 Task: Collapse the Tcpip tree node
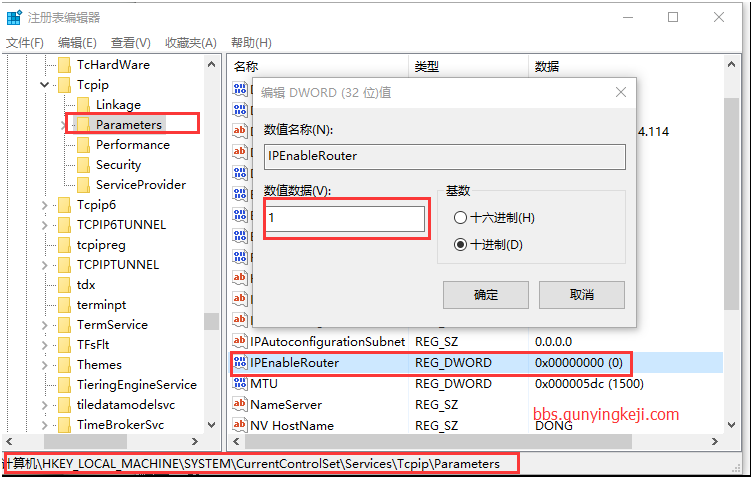[45, 85]
